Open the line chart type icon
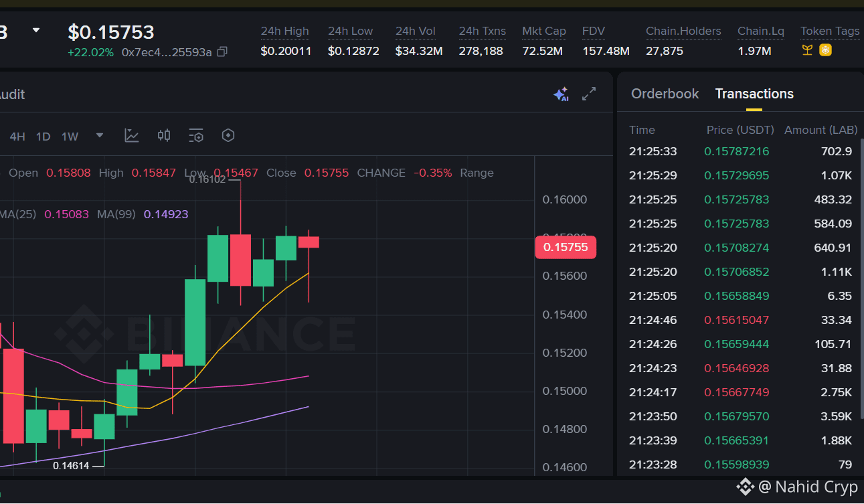The image size is (864, 504). point(132,136)
